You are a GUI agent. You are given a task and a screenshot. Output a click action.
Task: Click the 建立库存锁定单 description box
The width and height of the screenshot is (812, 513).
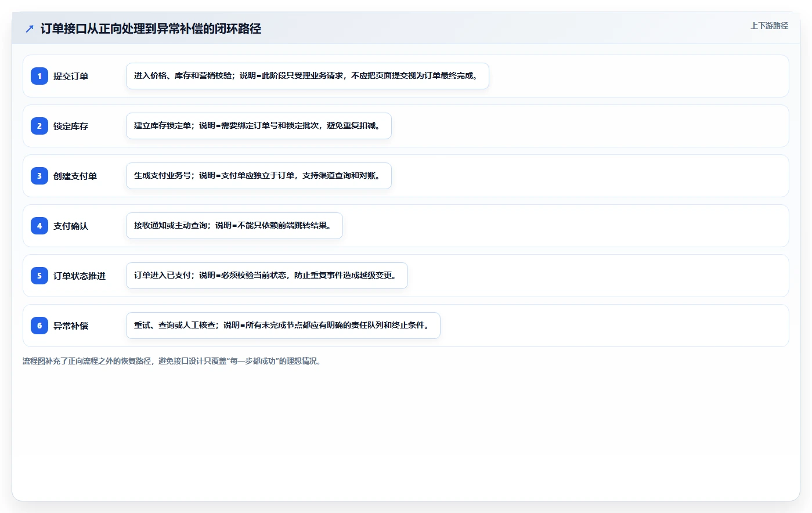[259, 126]
